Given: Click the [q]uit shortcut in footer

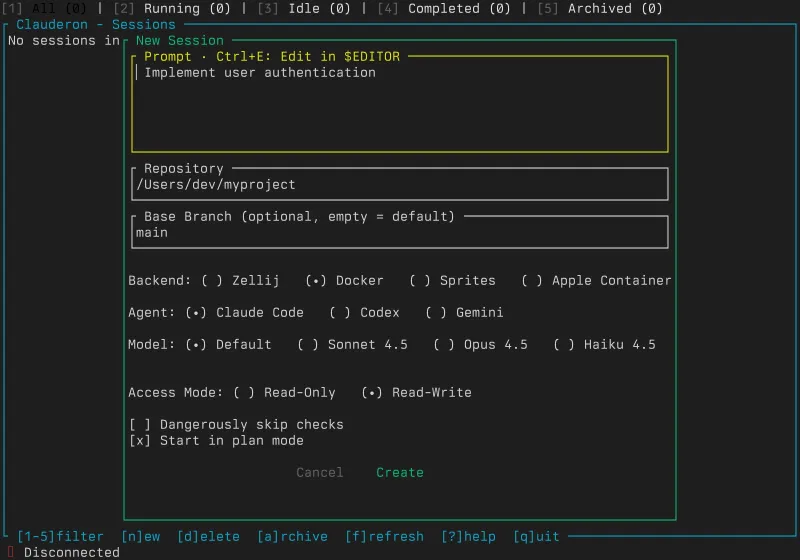Looking at the screenshot, I should click(x=536, y=537).
